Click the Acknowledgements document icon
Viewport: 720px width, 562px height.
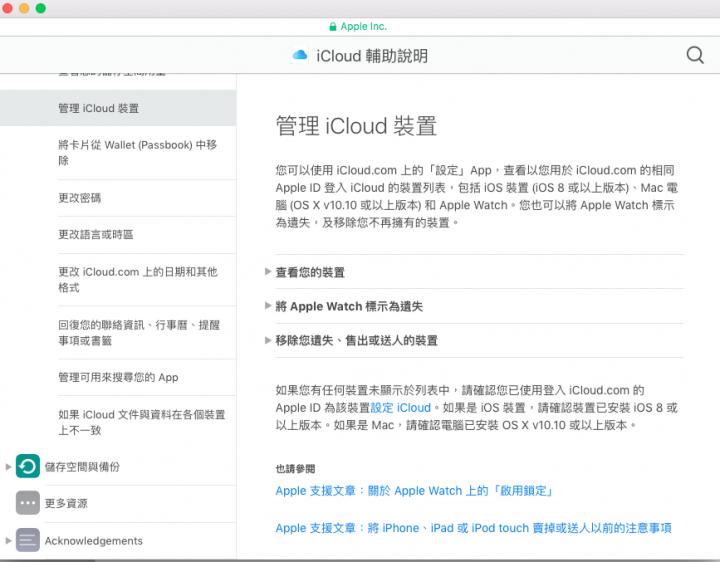pyautogui.click(x=28, y=540)
